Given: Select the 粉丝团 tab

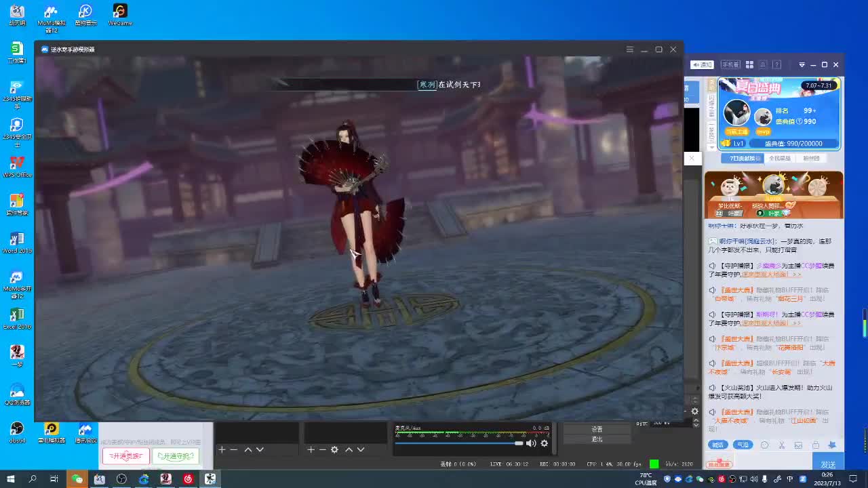Looking at the screenshot, I should [x=811, y=158].
